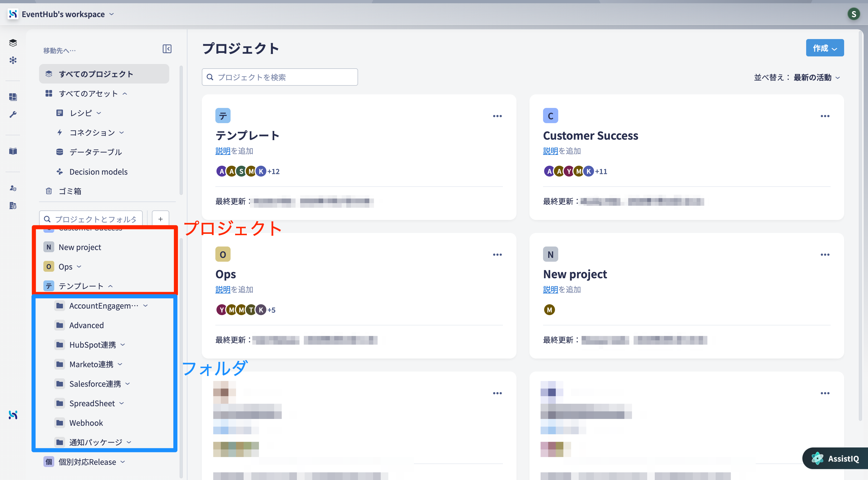Expand the Ops project chevron in sidebar

point(79,267)
